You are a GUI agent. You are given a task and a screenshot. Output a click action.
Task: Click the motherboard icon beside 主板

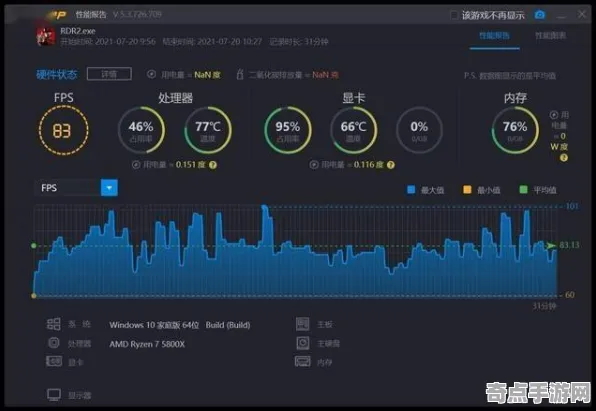[x=303, y=324]
